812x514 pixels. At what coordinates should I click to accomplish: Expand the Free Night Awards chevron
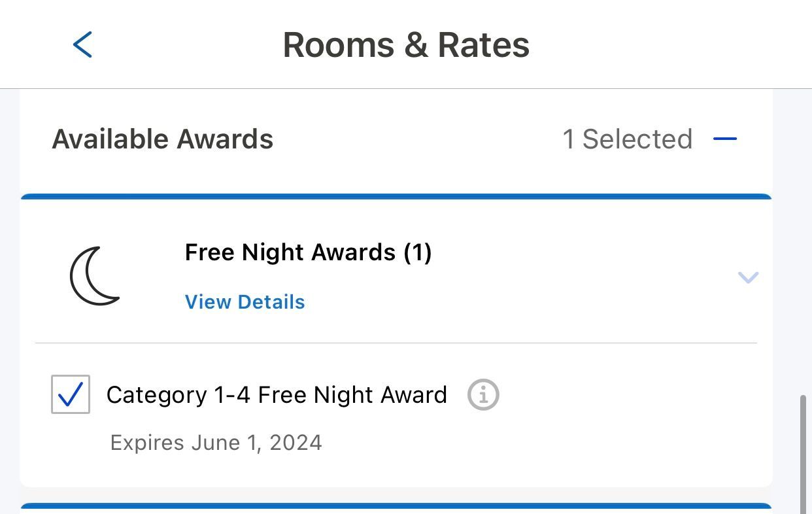click(x=747, y=277)
